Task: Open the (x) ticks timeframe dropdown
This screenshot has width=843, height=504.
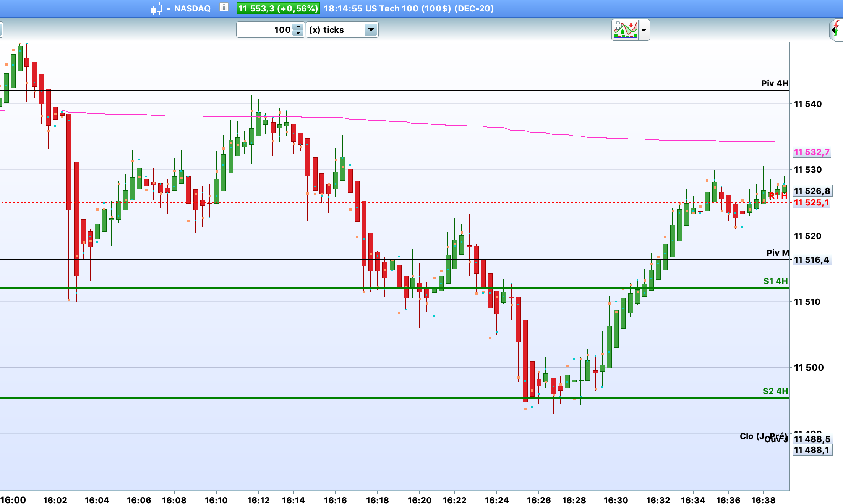Action: pos(371,30)
